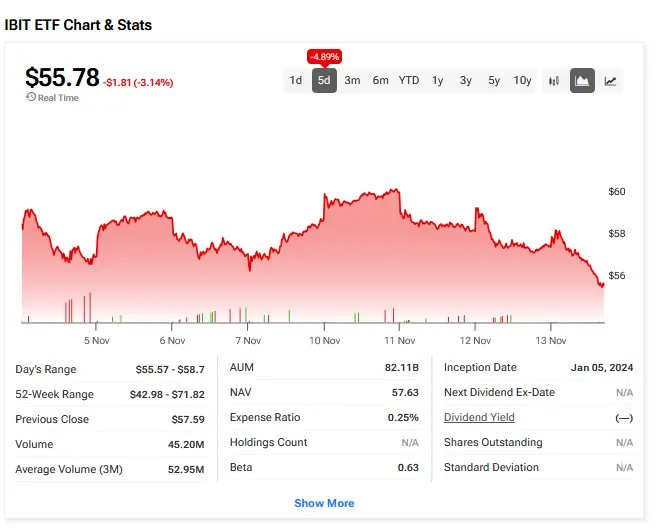
Task: Select the 1d time range
Action: pos(296,81)
